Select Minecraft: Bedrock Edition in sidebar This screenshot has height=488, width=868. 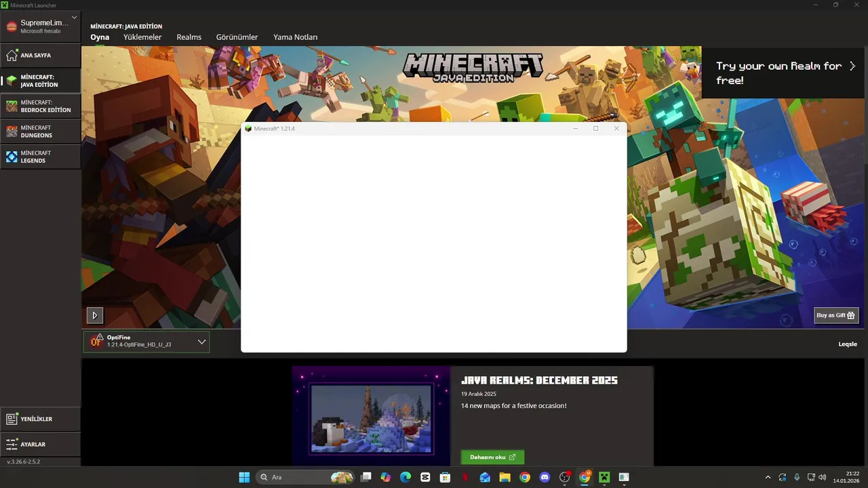pyautogui.click(x=41, y=106)
